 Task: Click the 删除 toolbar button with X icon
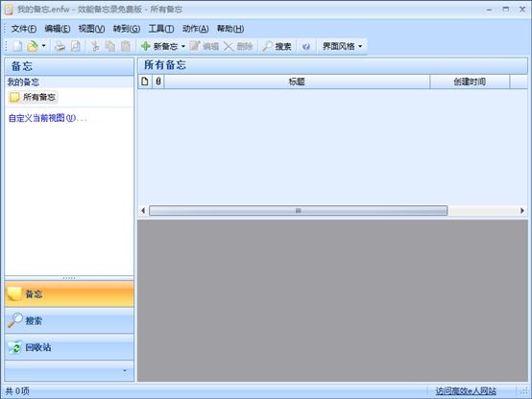(x=238, y=46)
